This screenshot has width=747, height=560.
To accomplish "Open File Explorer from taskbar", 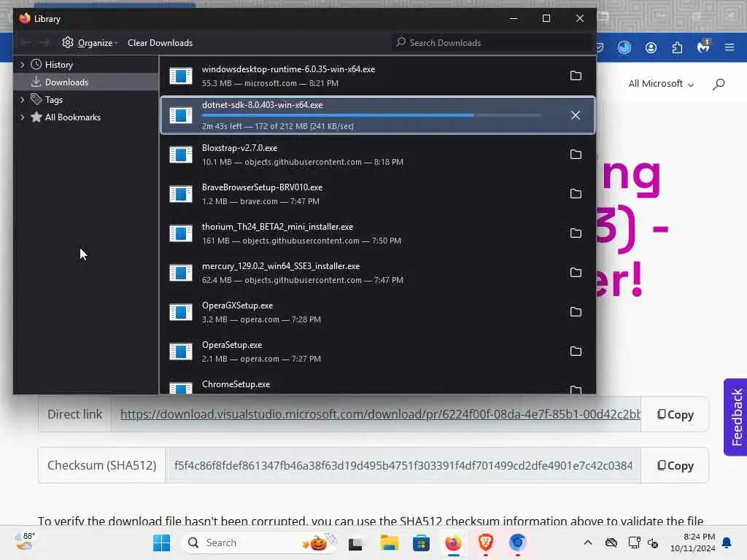I will pos(389,542).
